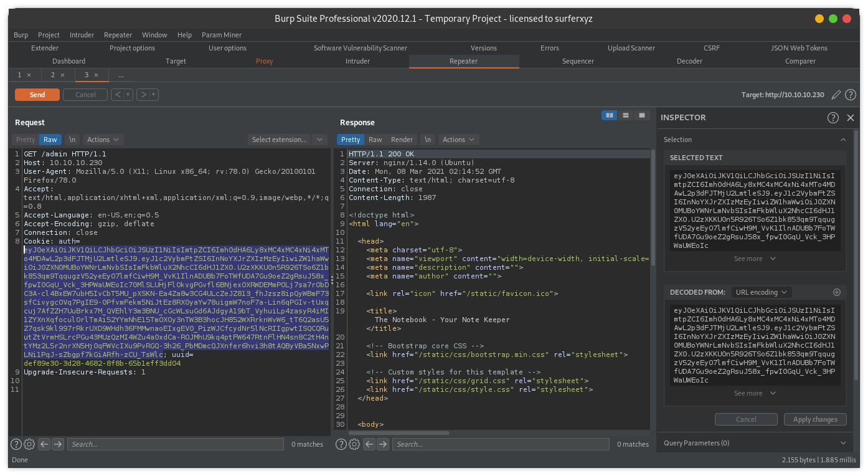Expand See more under Selected Text

tap(755, 259)
